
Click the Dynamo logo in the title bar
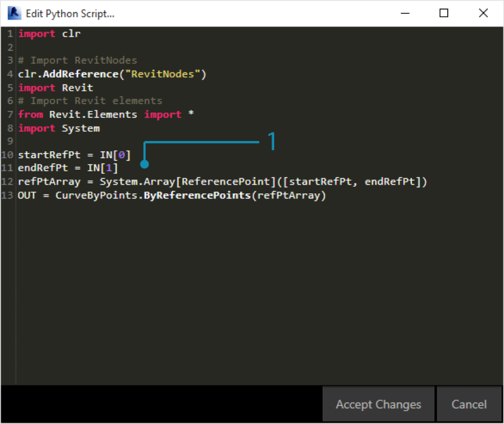pos(14,13)
